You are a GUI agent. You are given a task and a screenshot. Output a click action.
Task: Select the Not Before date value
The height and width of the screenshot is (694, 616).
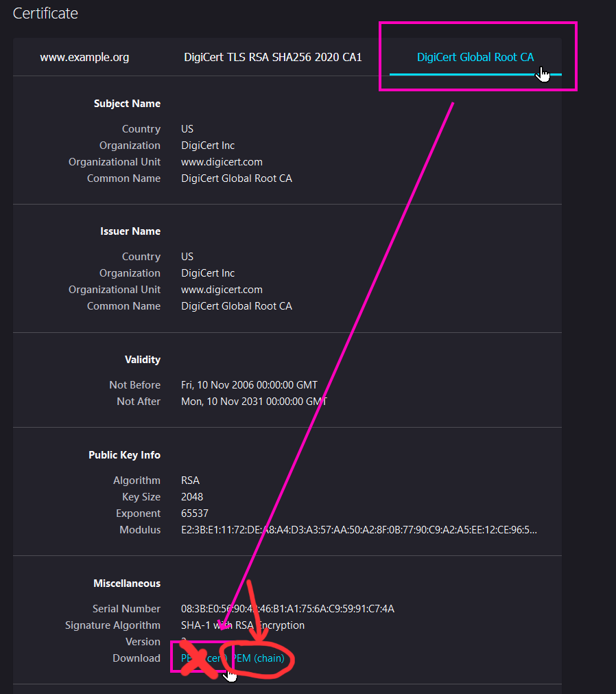pyautogui.click(x=249, y=385)
